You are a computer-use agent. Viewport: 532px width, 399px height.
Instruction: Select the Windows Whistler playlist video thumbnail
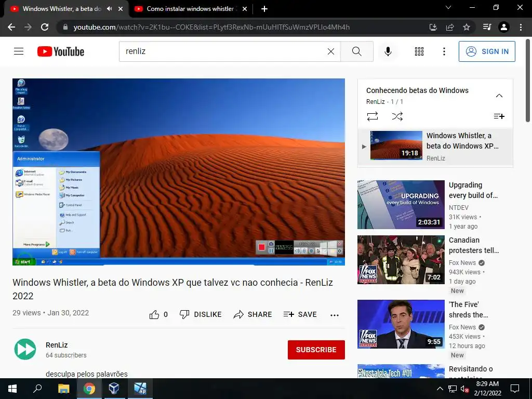pos(396,145)
